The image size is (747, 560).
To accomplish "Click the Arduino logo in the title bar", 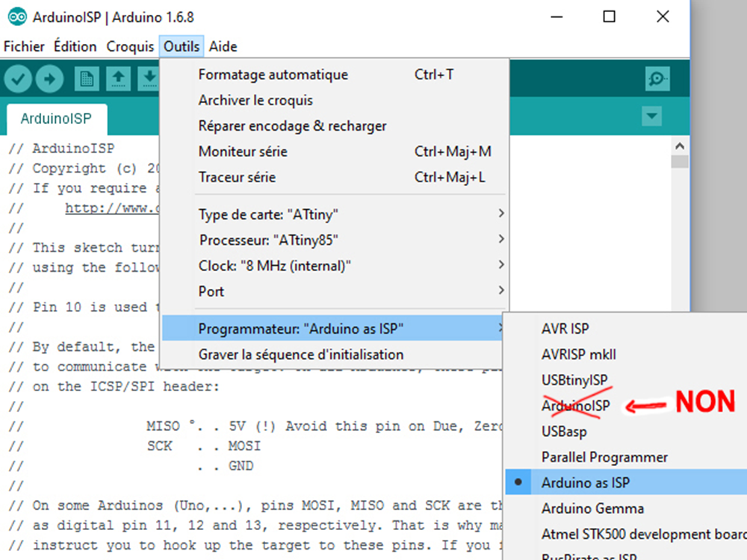I will tap(17, 17).
